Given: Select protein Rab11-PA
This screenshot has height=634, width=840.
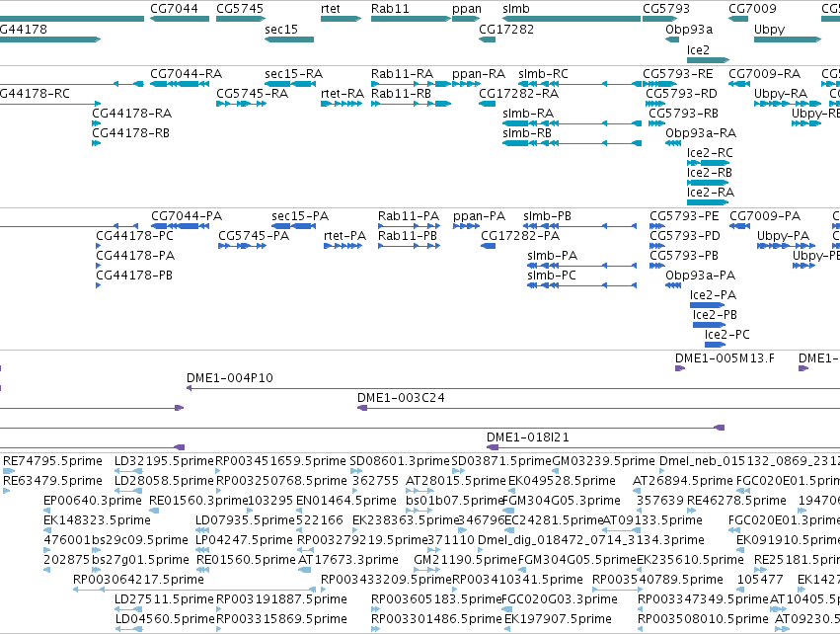Looking at the screenshot, I should pyautogui.click(x=409, y=216).
